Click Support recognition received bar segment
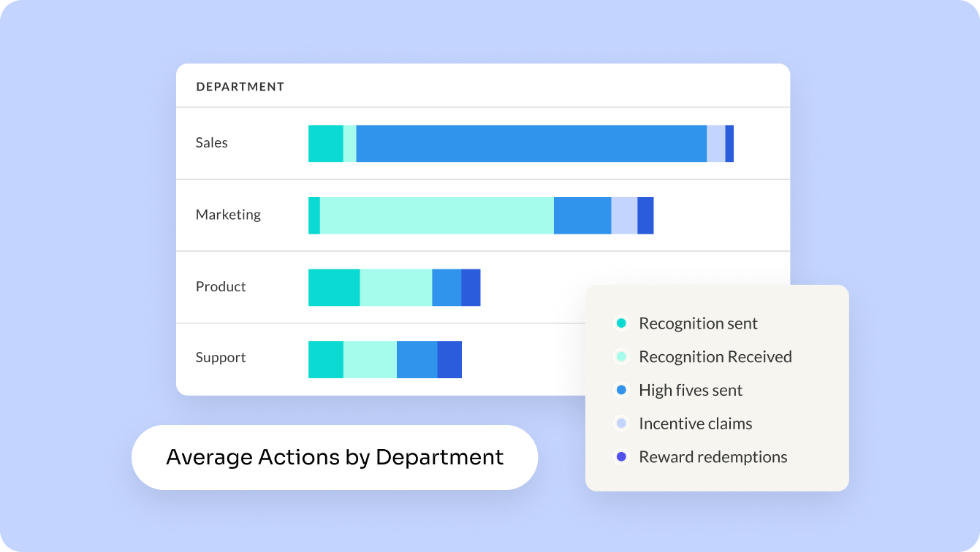The height and width of the screenshot is (552, 980). coord(371,359)
